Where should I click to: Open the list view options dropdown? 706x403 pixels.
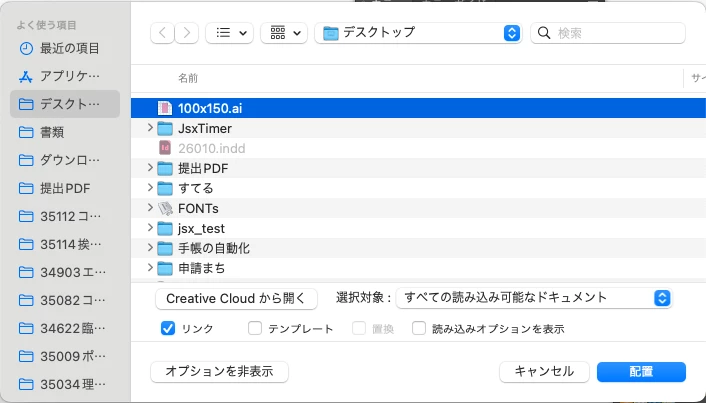(x=230, y=33)
